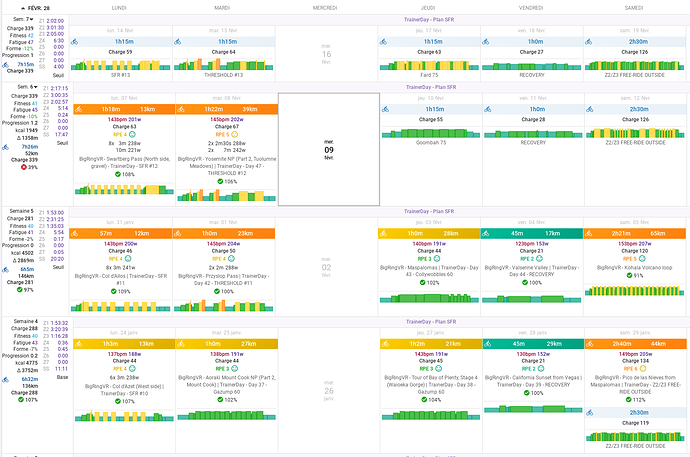
Task: Click green 91% compliance check on Kohala ride
Action: [x=629, y=275]
